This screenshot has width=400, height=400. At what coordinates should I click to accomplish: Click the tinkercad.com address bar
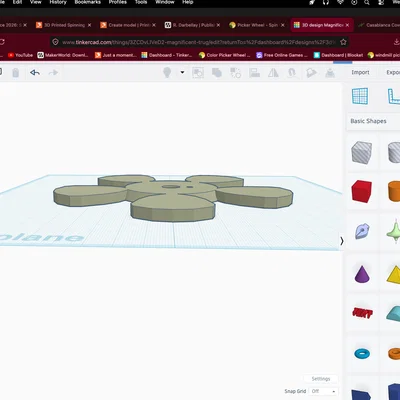[199, 42]
